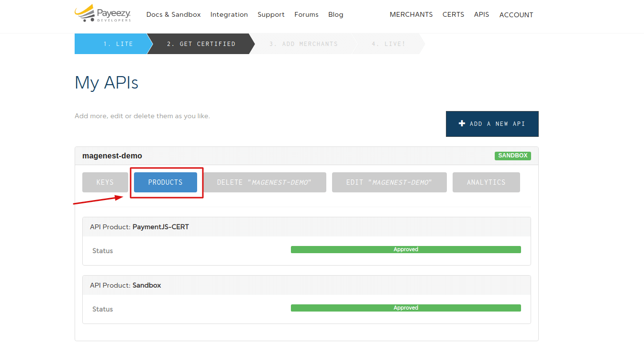Open the PRODUCTS button
This screenshot has height=357, width=644.
point(166,182)
